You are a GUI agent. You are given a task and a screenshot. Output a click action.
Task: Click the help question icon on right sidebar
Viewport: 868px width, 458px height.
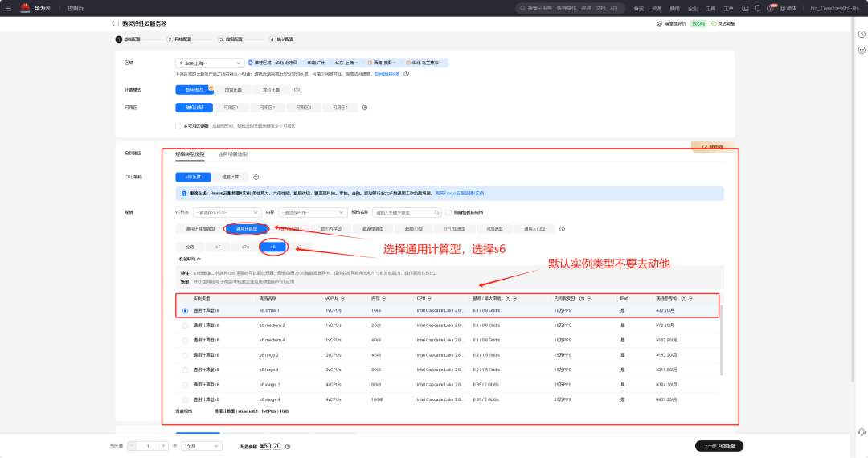click(862, 35)
